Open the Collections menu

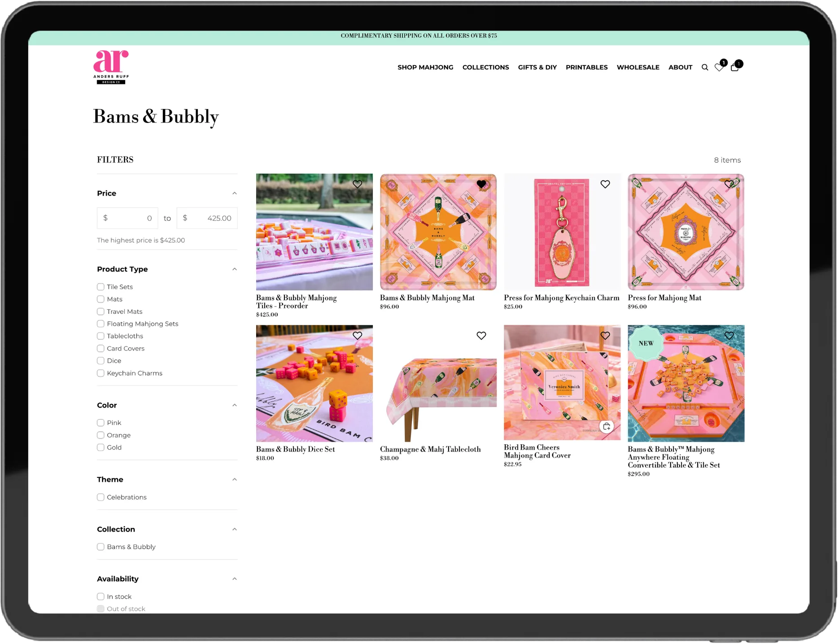[x=485, y=67]
